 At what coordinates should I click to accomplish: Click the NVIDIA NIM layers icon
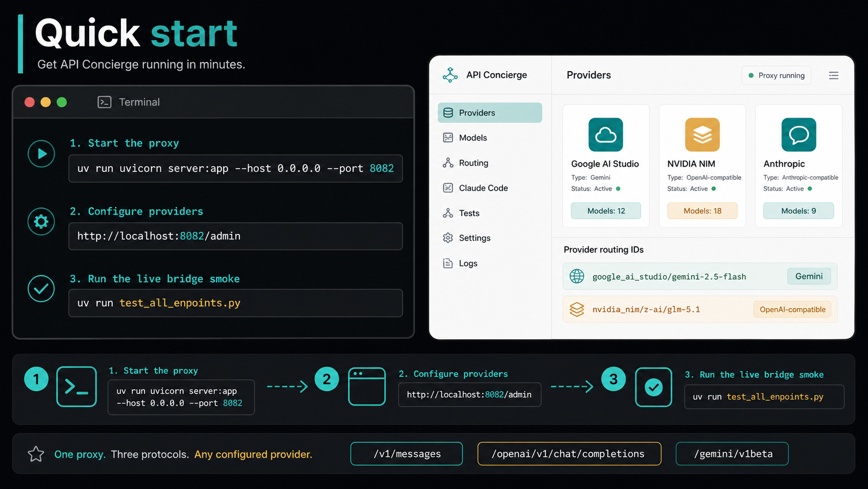(702, 135)
